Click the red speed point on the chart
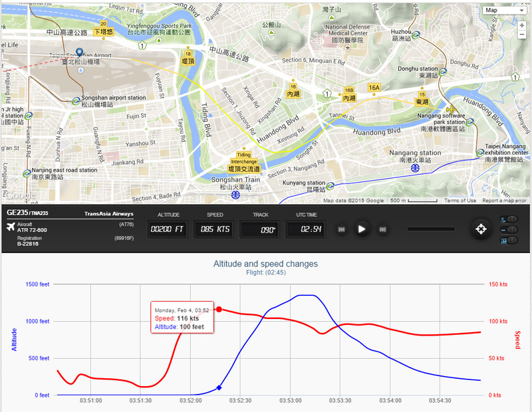This screenshot has height=412, width=532. click(219, 309)
